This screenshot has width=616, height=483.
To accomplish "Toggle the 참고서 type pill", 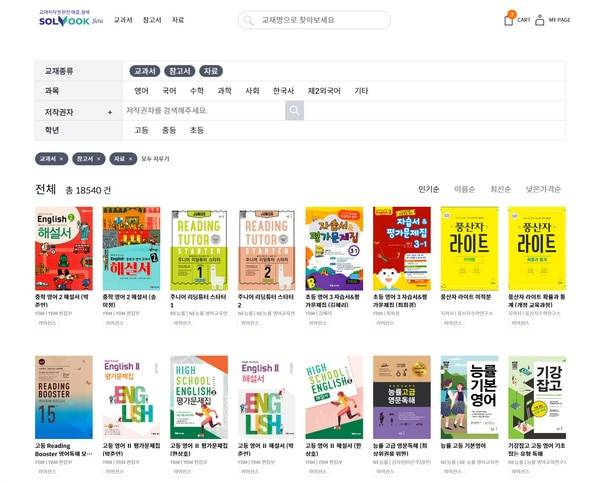I will [x=180, y=71].
